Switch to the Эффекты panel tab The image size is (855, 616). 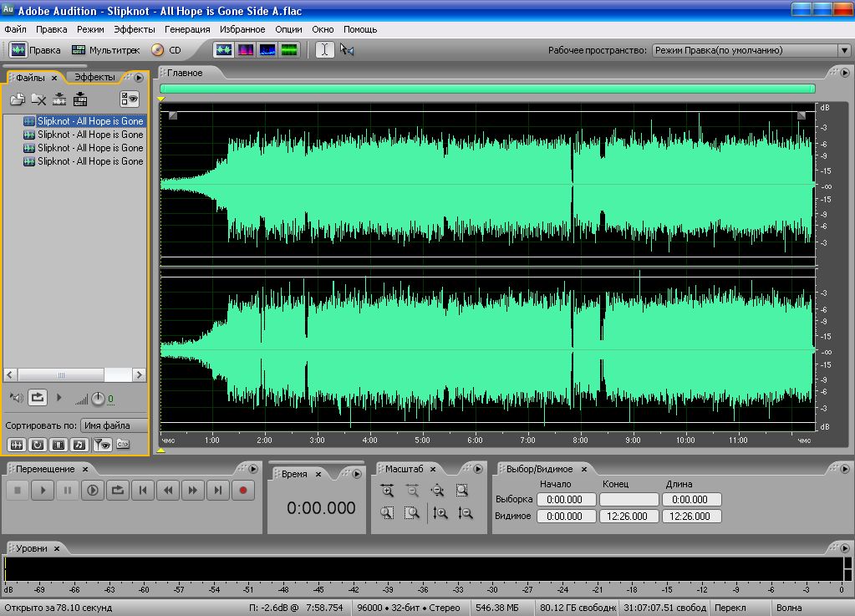click(x=94, y=77)
